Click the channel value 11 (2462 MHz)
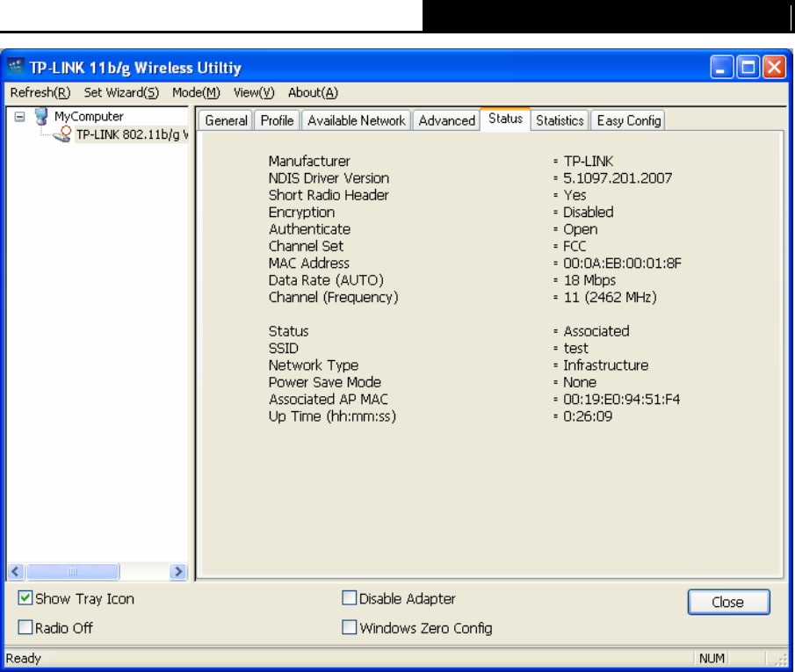 tap(610, 297)
